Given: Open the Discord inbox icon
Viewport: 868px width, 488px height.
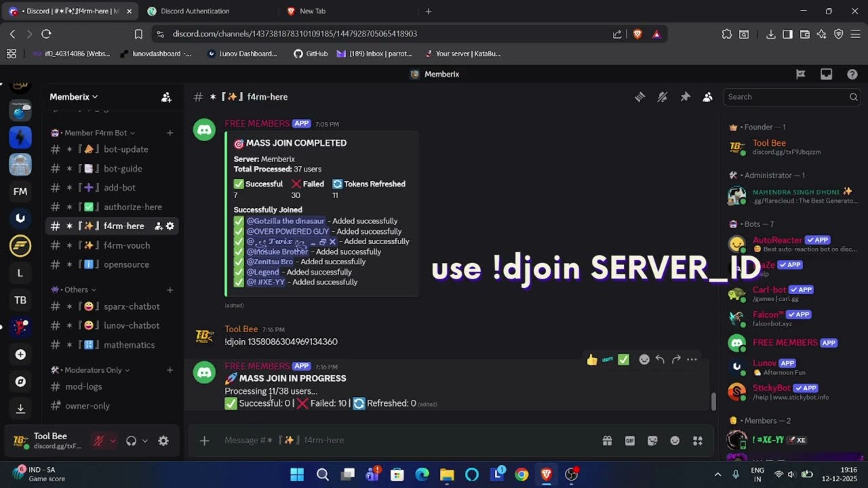Looking at the screenshot, I should [826, 75].
